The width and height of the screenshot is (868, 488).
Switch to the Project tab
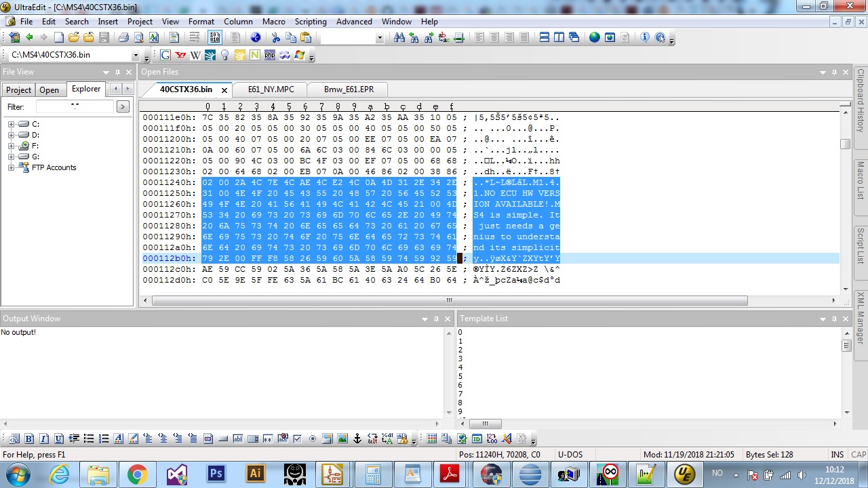pyautogui.click(x=18, y=89)
